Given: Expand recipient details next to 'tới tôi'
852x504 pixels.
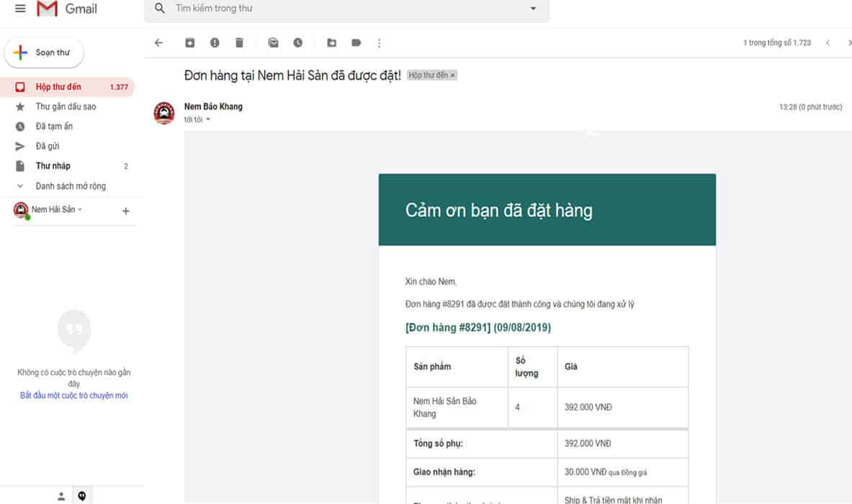Looking at the screenshot, I should point(208,120).
